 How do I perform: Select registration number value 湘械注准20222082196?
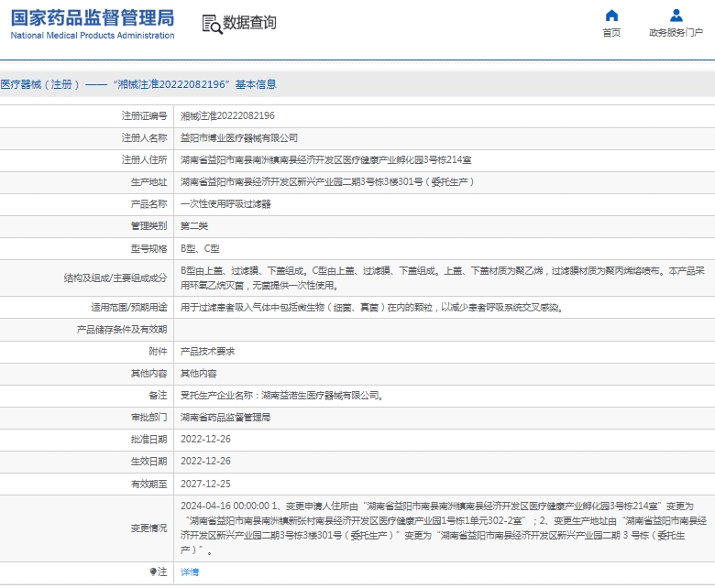(x=227, y=115)
